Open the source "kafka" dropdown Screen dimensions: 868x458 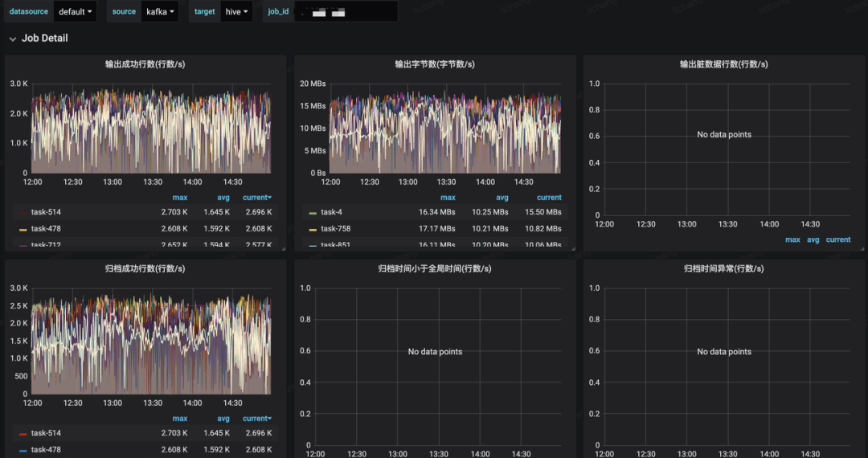[160, 12]
